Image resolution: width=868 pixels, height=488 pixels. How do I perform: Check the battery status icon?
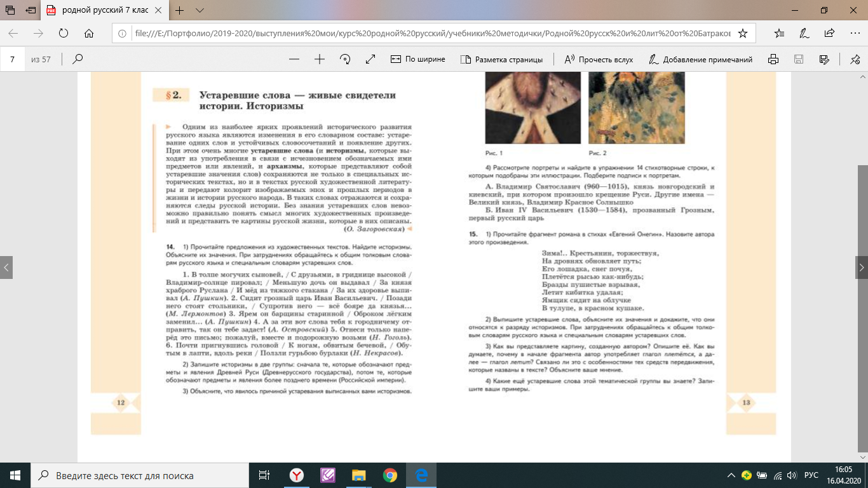coord(761,475)
